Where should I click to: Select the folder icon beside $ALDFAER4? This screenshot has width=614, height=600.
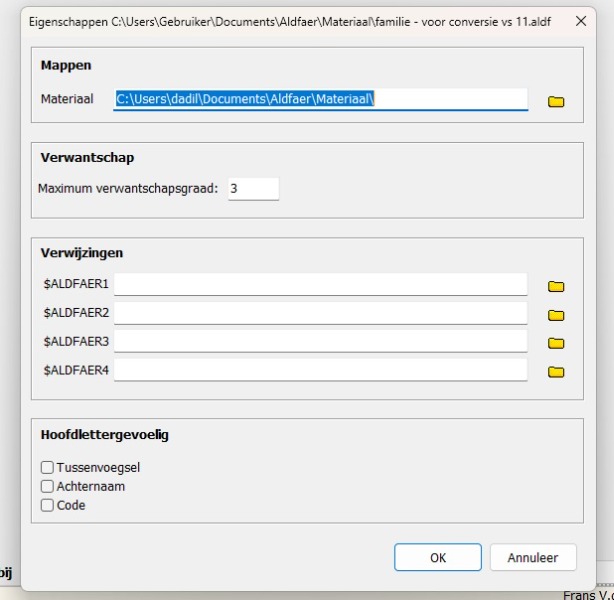556,372
